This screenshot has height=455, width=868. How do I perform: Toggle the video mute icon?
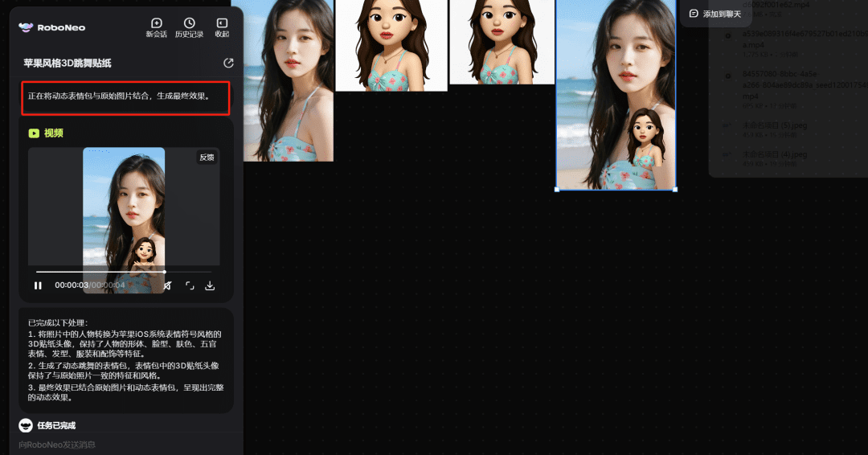168,285
